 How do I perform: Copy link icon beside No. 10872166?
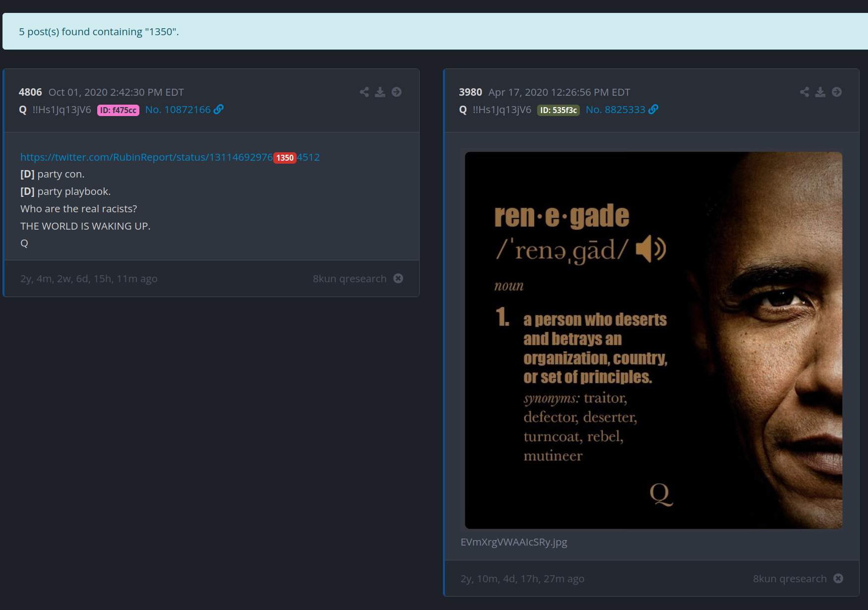tap(219, 109)
